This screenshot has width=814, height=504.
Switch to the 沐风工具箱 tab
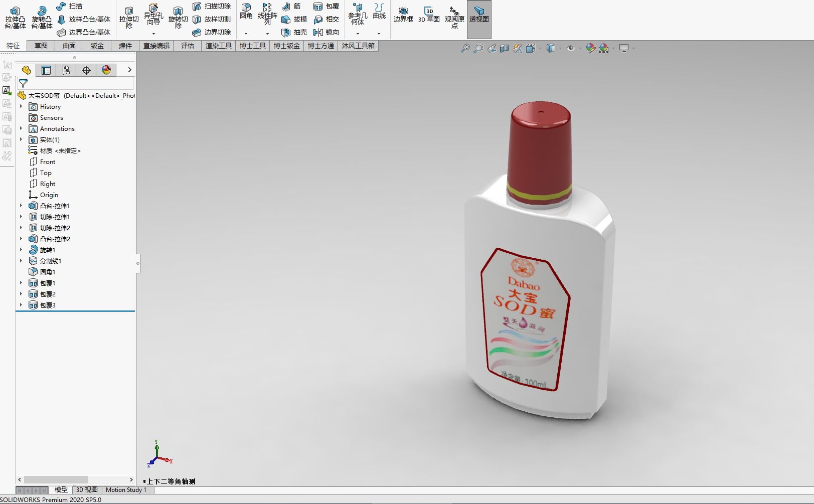point(358,46)
